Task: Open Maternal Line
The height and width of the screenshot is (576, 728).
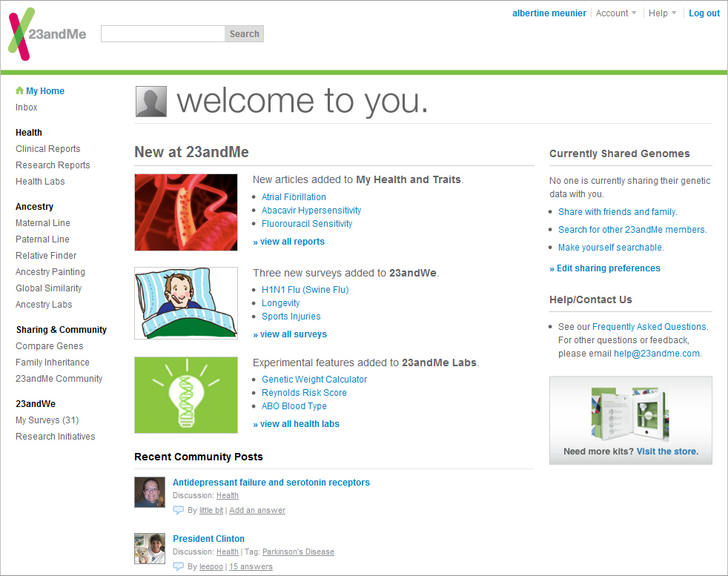Action: [x=43, y=223]
